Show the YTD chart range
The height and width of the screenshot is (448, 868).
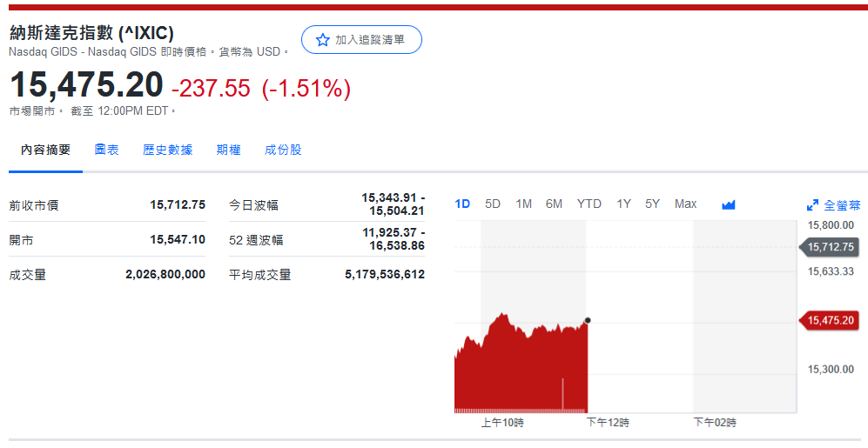589,204
